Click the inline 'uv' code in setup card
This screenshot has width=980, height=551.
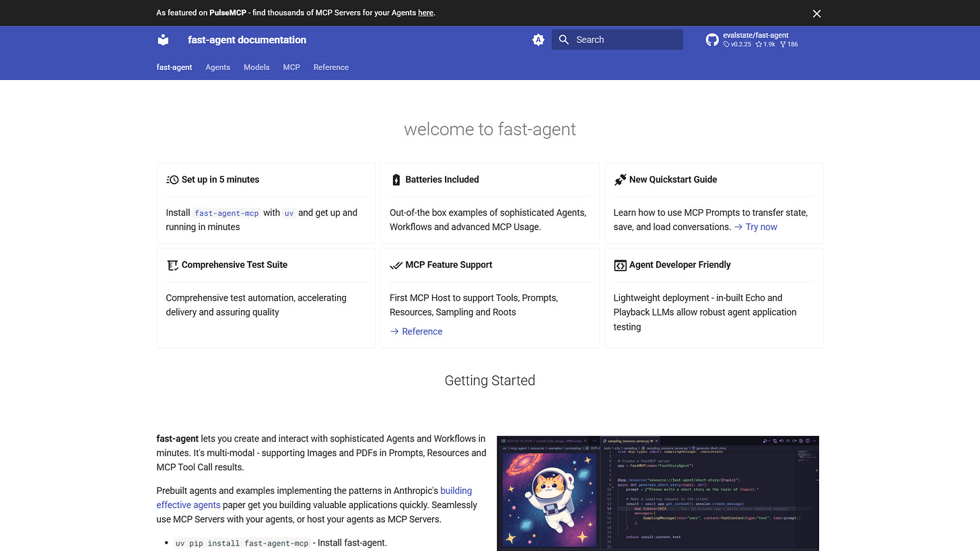click(289, 213)
